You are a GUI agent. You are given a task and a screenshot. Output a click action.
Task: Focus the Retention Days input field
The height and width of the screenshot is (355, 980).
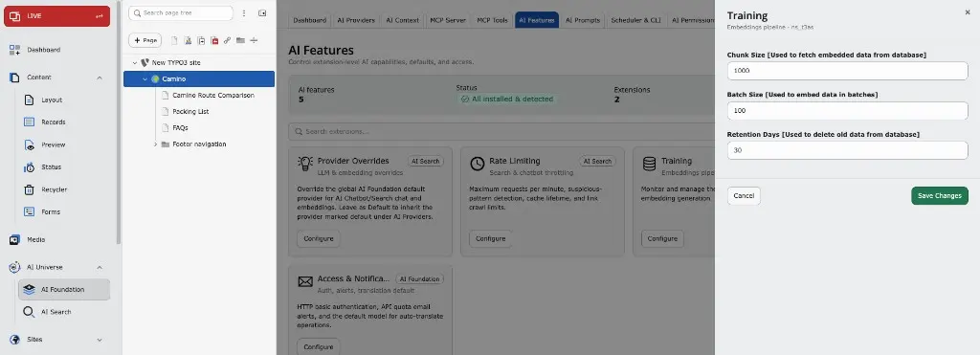[848, 150]
